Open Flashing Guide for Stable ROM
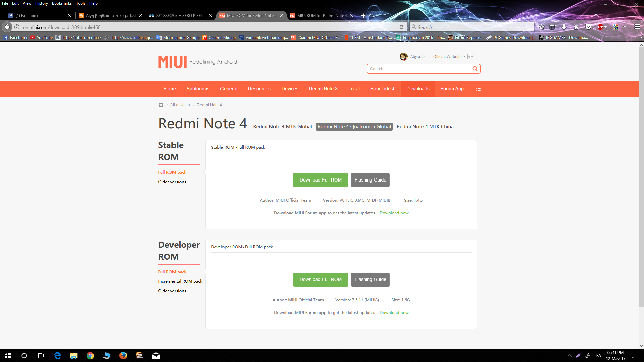Image resolution: width=644 pixels, height=362 pixels. (370, 180)
